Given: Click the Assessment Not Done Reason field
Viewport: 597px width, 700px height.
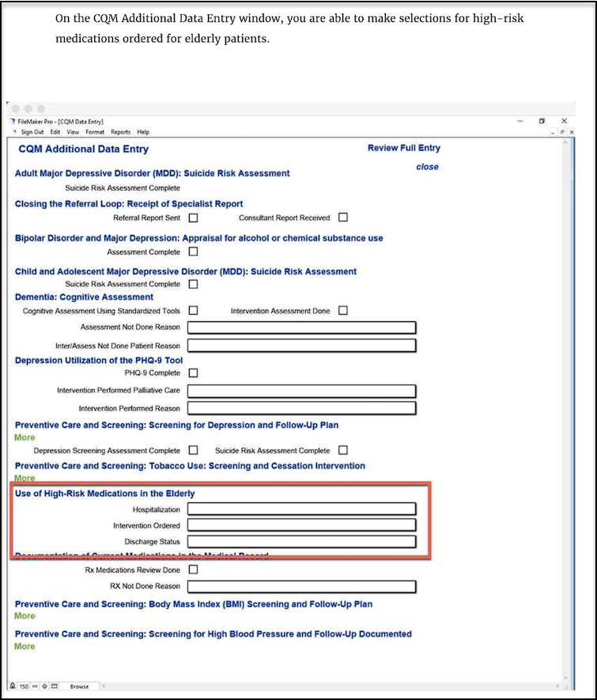Looking at the screenshot, I should pos(301,327).
